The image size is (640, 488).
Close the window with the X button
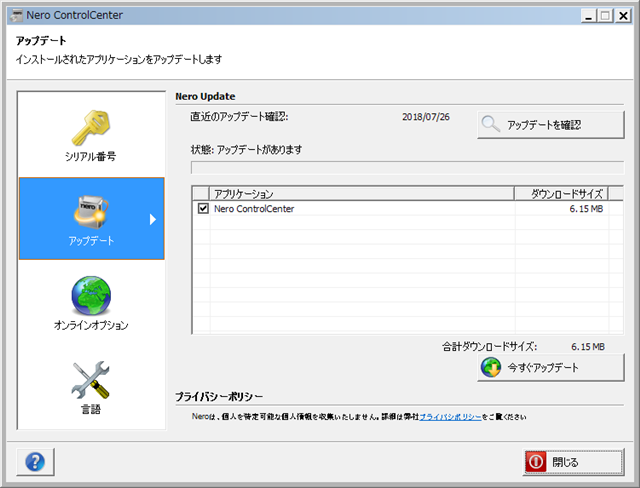pyautogui.click(x=623, y=16)
